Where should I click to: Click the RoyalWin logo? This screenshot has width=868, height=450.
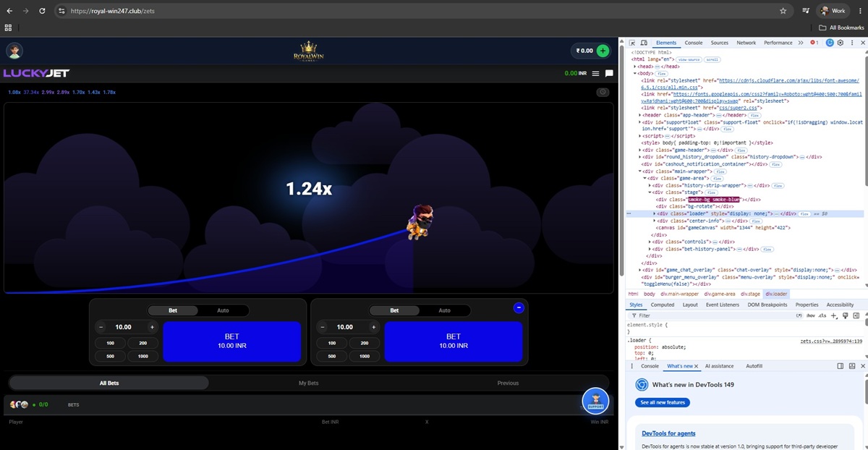click(307, 51)
